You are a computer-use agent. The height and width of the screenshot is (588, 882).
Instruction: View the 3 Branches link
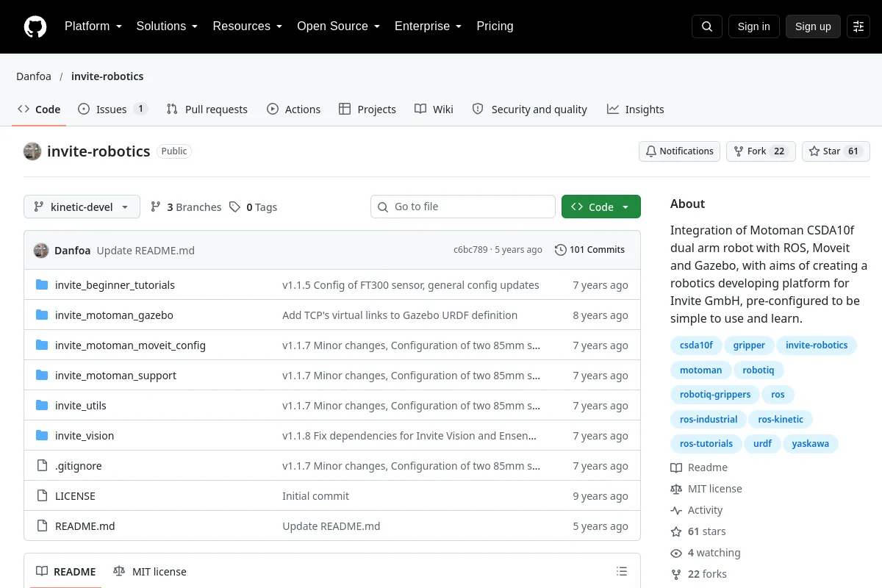(186, 207)
